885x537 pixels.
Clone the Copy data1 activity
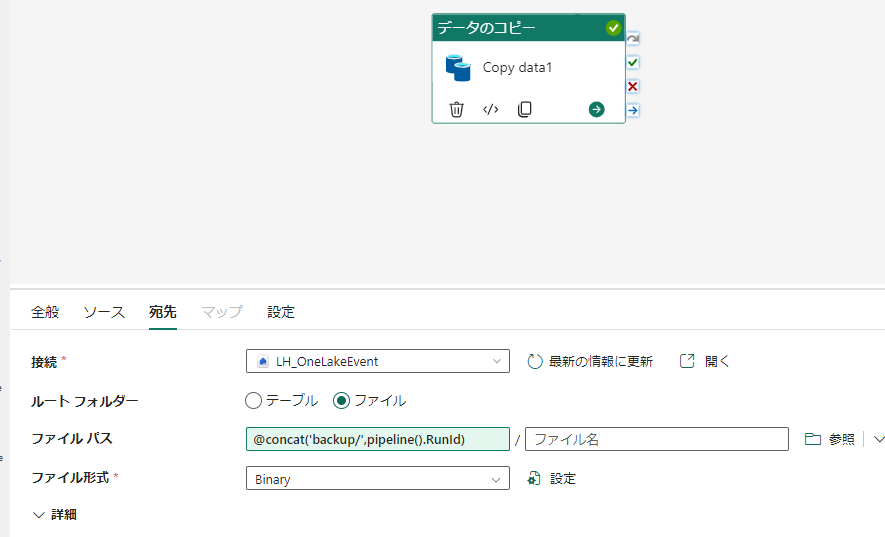524,109
